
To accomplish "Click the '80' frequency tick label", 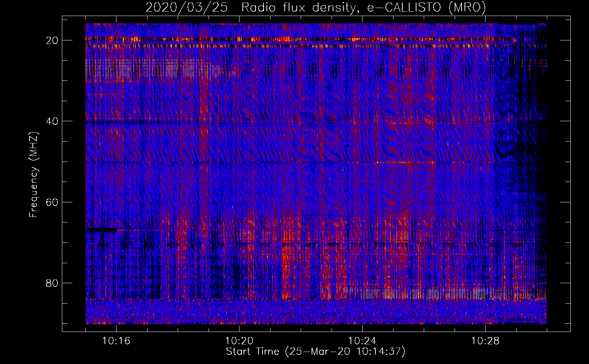I will 52,283.
